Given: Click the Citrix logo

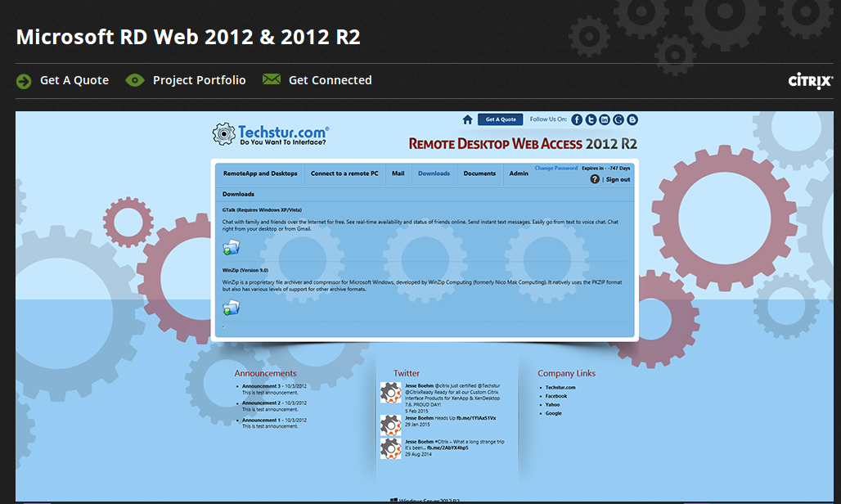Looking at the screenshot, I should [x=811, y=80].
